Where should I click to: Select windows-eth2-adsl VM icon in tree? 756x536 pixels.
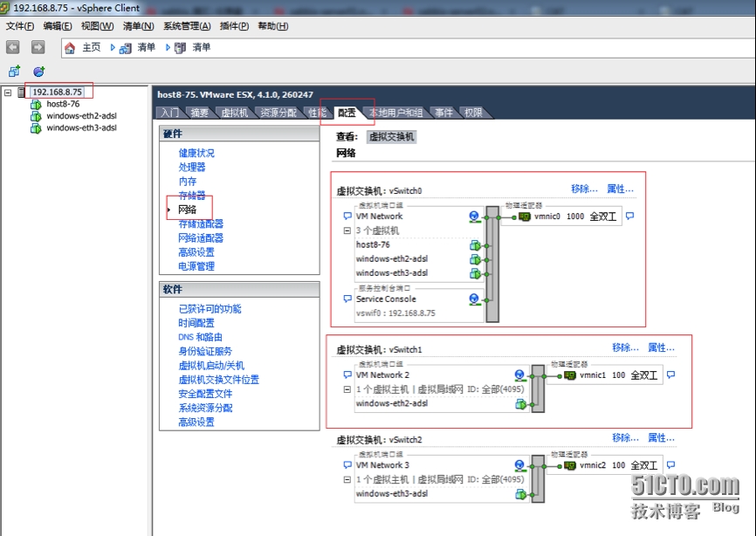[36, 116]
